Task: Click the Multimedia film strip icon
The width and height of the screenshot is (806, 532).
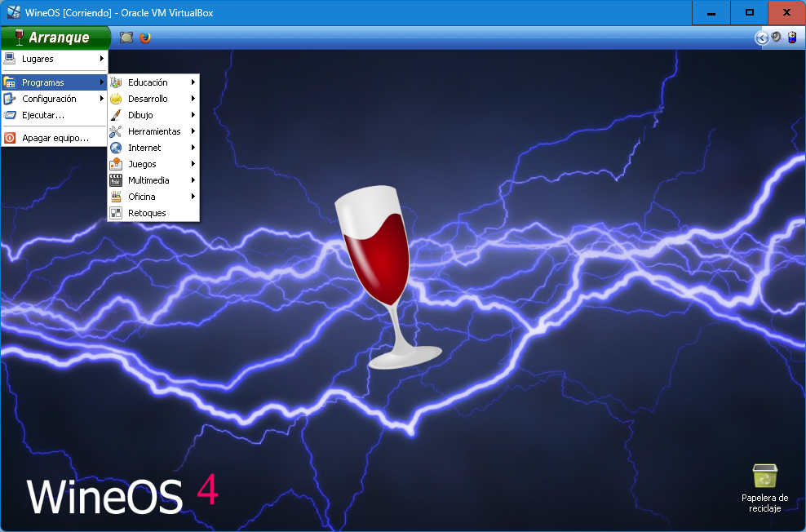Action: click(x=115, y=180)
